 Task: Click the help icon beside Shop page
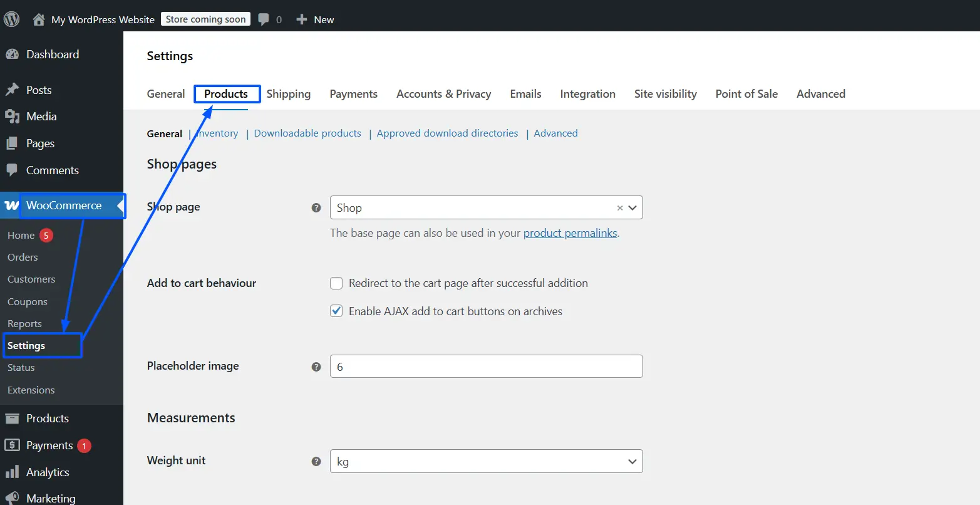pos(316,207)
